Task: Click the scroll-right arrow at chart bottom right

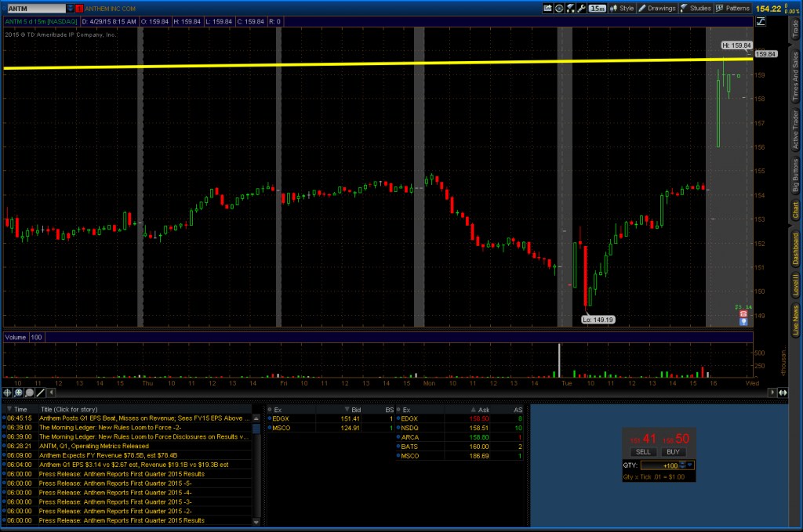Action: [772, 393]
